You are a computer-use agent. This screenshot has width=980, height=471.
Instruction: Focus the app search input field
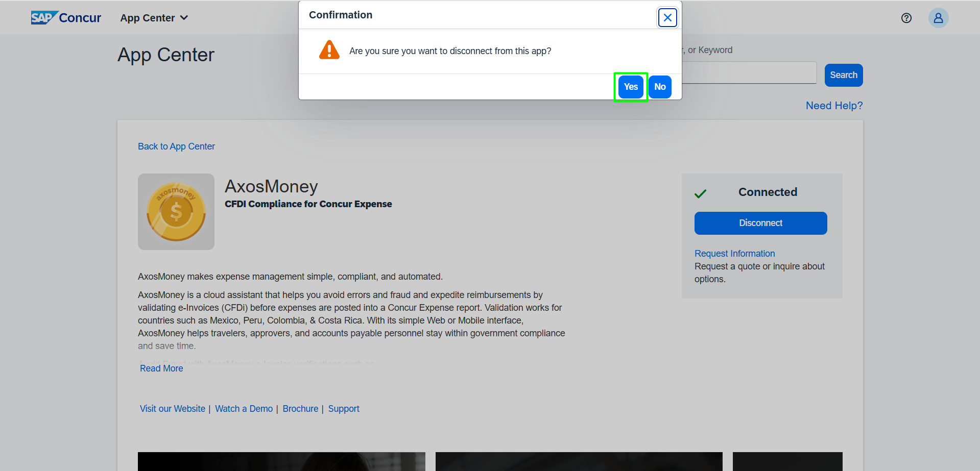pos(749,73)
